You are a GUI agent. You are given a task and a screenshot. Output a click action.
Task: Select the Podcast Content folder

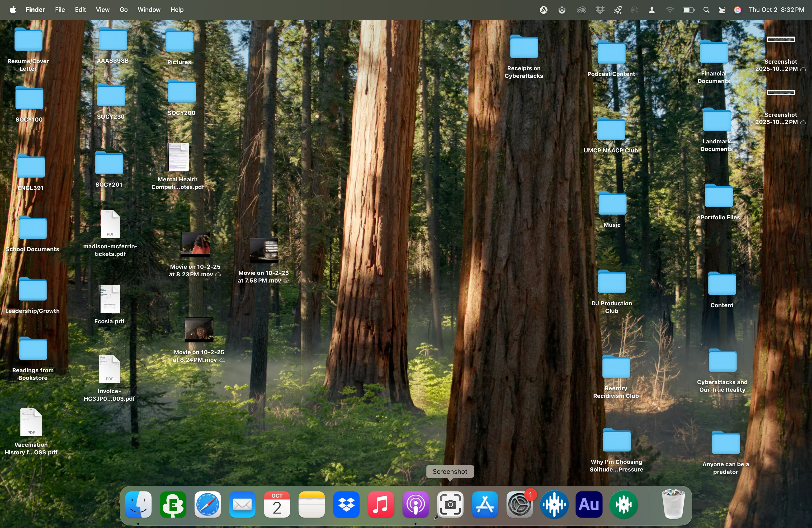[x=611, y=53]
